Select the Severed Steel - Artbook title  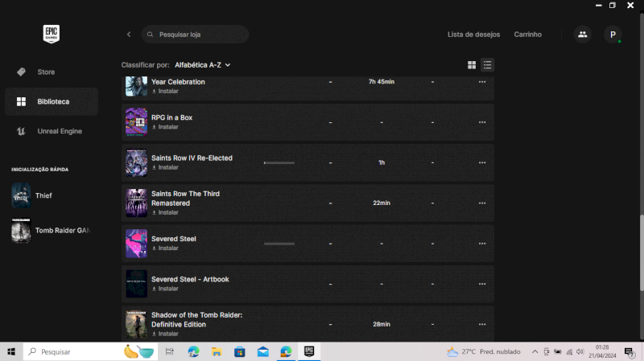pos(190,279)
